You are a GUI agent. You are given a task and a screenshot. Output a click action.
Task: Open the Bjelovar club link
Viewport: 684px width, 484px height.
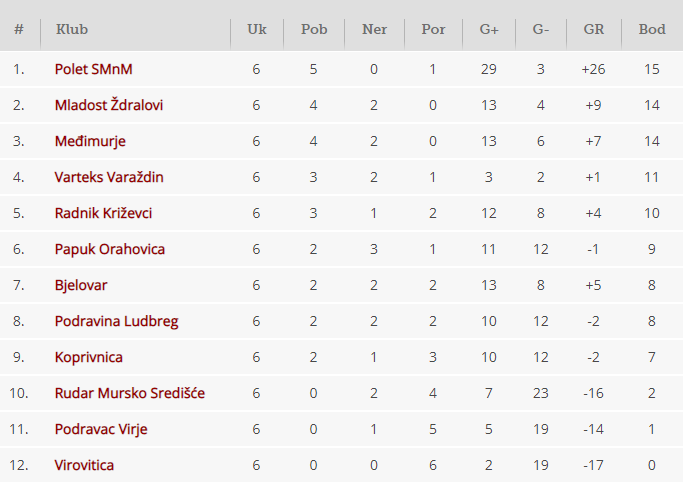click(x=81, y=285)
